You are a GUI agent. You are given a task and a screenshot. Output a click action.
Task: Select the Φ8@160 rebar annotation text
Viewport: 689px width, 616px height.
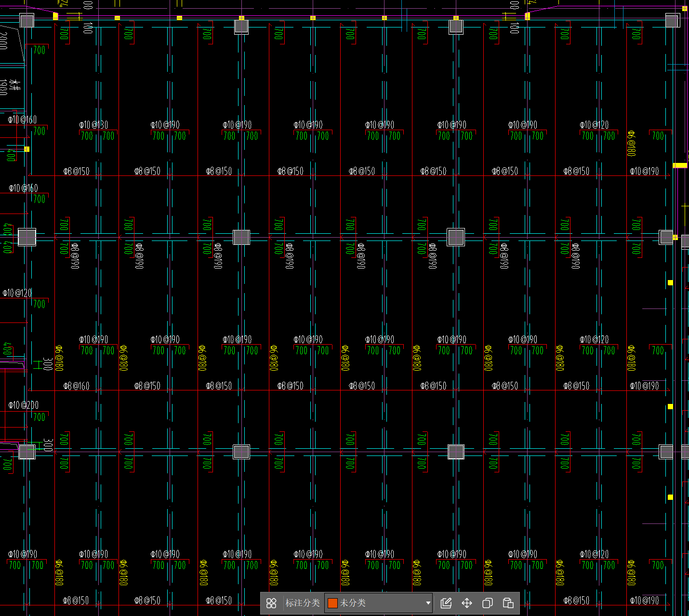[x=77, y=386]
